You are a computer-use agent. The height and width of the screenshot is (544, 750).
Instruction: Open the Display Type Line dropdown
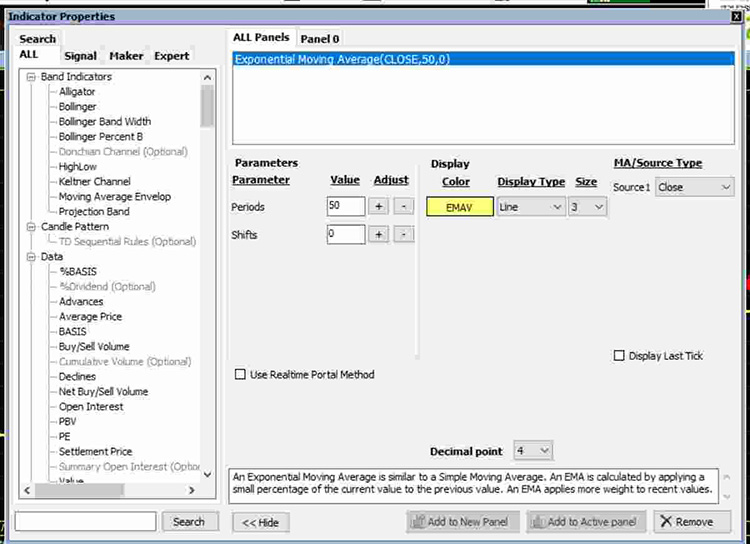tap(531, 206)
